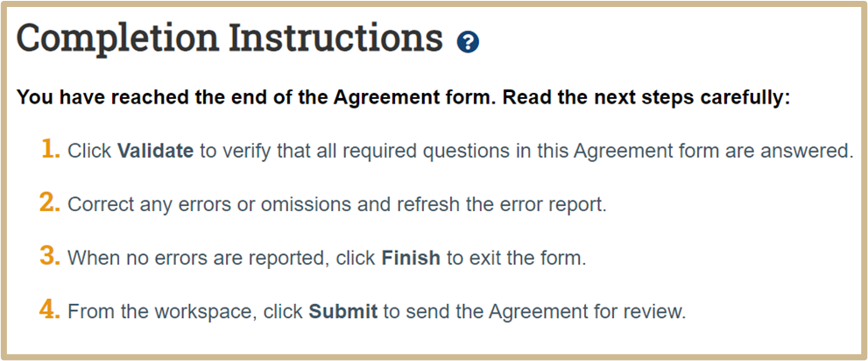The height and width of the screenshot is (361, 868).
Task: Open the help icon beside Completion Instructions
Action: [x=468, y=41]
